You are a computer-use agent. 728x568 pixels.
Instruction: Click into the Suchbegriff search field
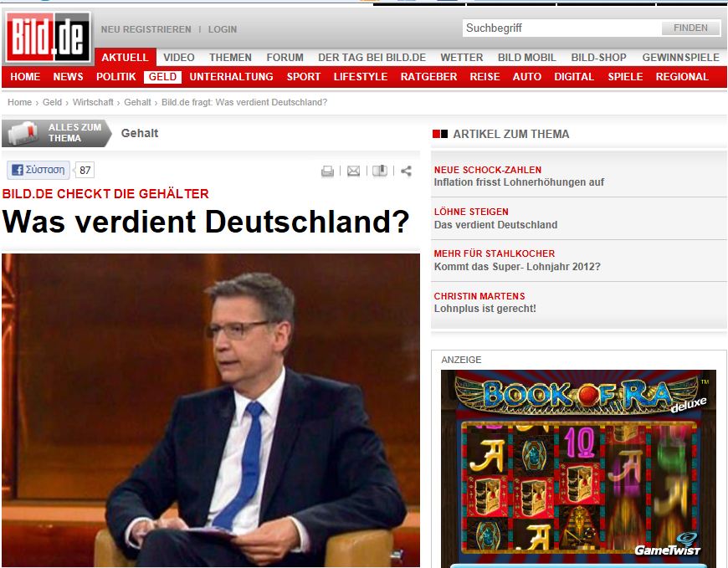point(561,28)
